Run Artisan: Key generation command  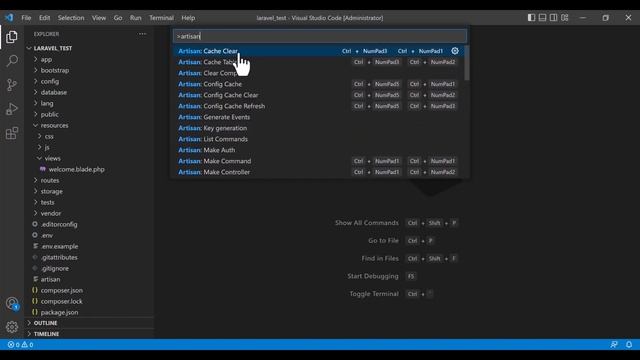click(318, 128)
